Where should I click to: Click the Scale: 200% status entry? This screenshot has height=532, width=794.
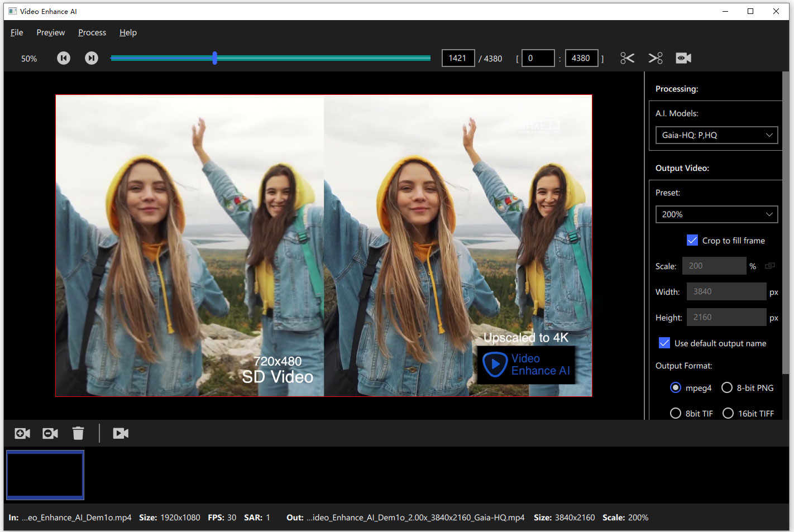tap(625, 517)
